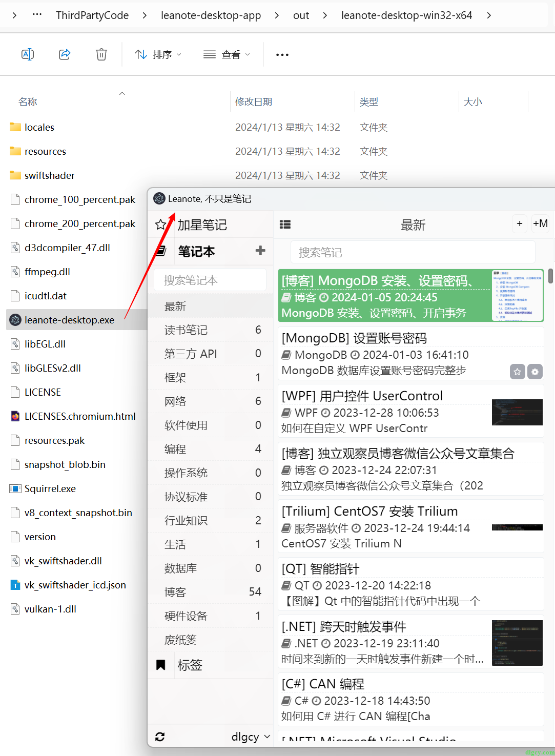
Task: Click the star icon beside 加星笔记
Action: (161, 224)
